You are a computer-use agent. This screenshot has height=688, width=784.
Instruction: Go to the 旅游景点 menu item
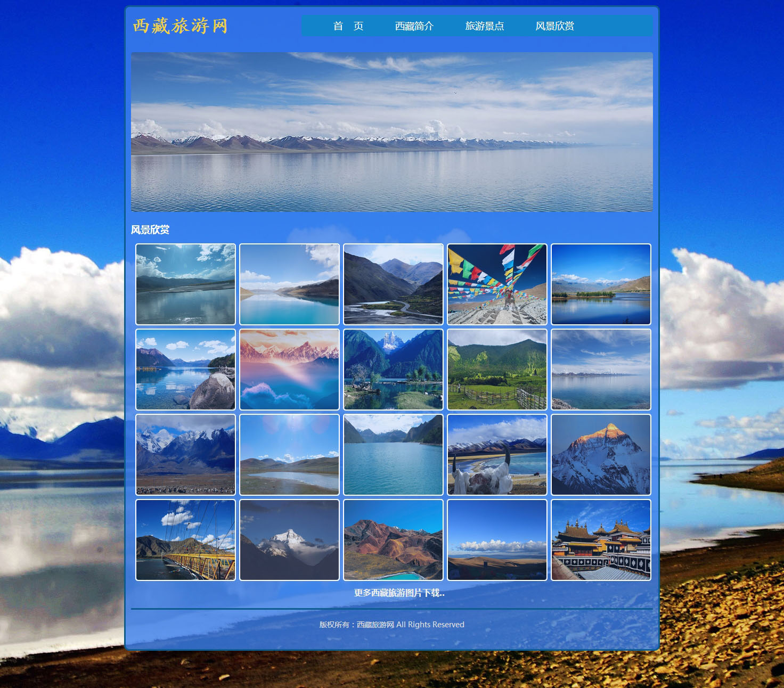pos(485,26)
